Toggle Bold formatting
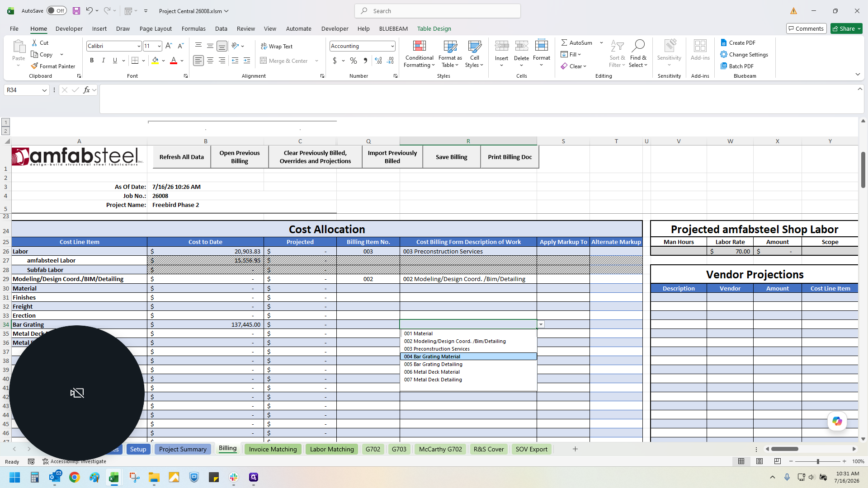Screen dimensions: 868x488 pyautogui.click(x=92, y=61)
